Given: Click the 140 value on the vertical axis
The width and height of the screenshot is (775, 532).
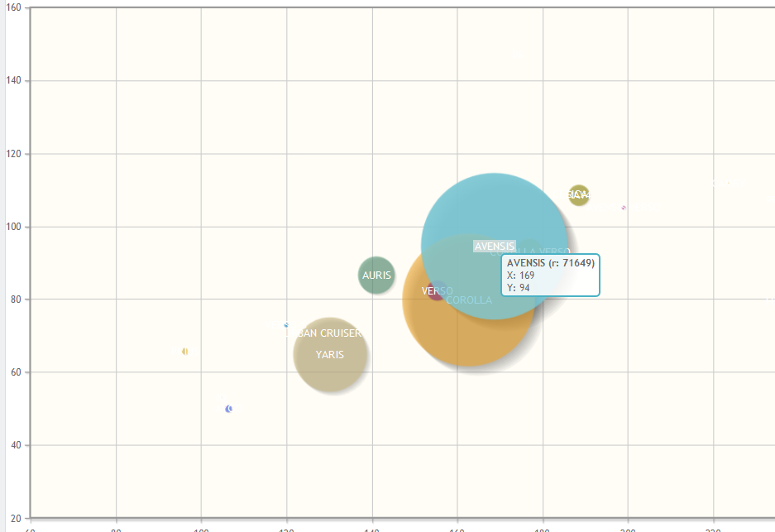Looking at the screenshot, I should point(14,80).
